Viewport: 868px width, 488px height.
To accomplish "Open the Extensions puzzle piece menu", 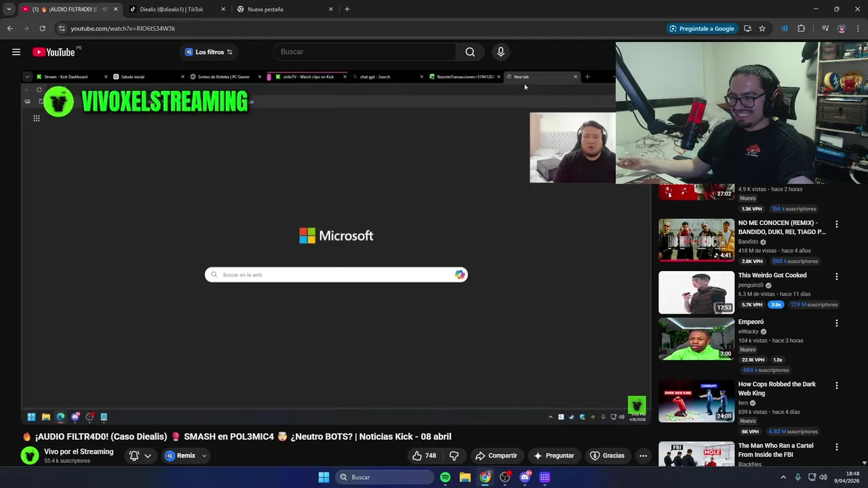I will [801, 28].
